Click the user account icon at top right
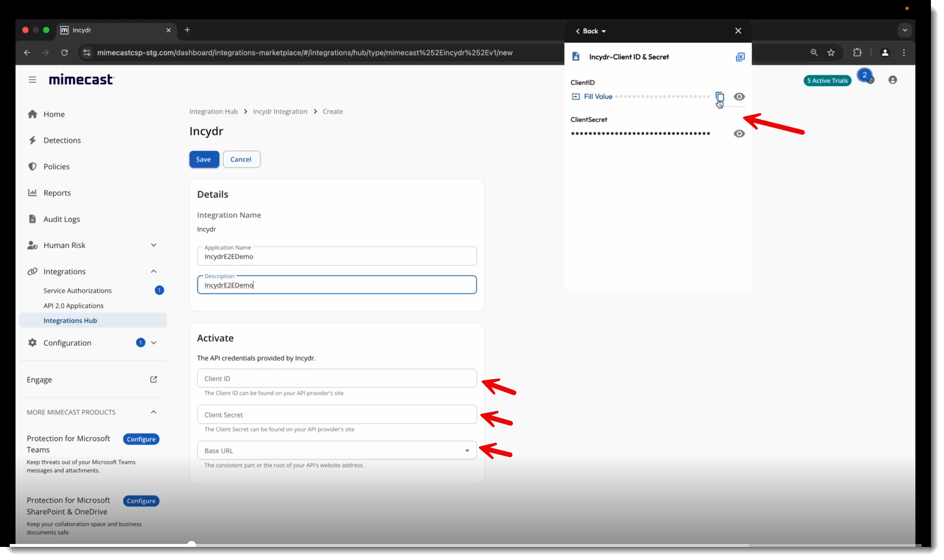 pos(893,80)
